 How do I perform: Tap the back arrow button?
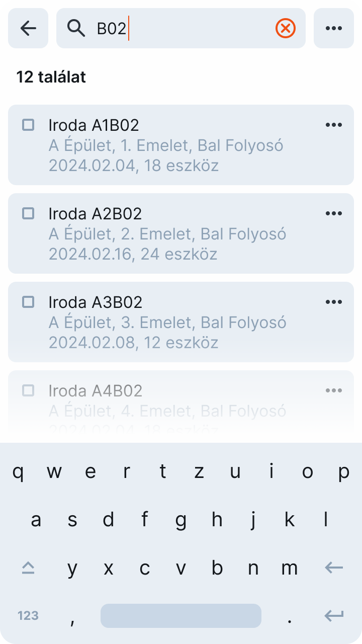click(28, 28)
